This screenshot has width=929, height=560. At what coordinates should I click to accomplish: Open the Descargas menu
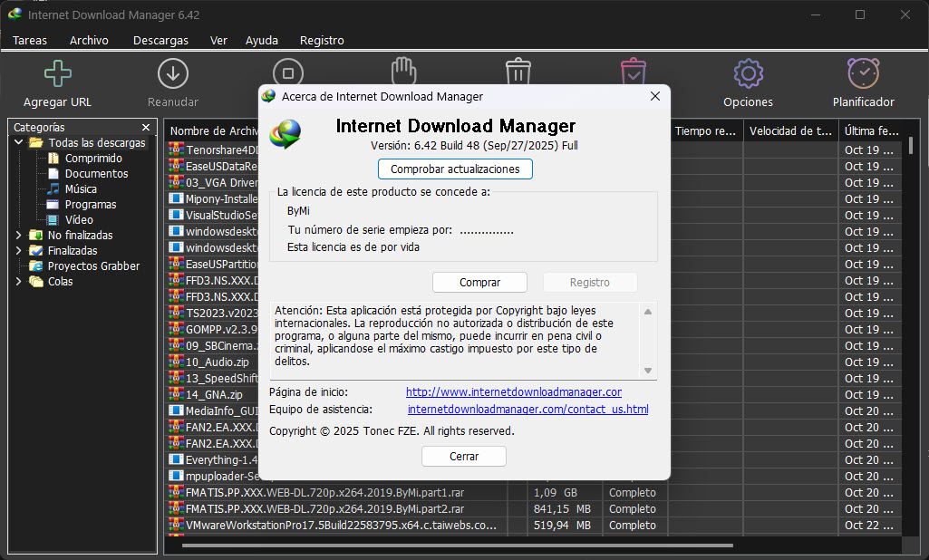[160, 40]
